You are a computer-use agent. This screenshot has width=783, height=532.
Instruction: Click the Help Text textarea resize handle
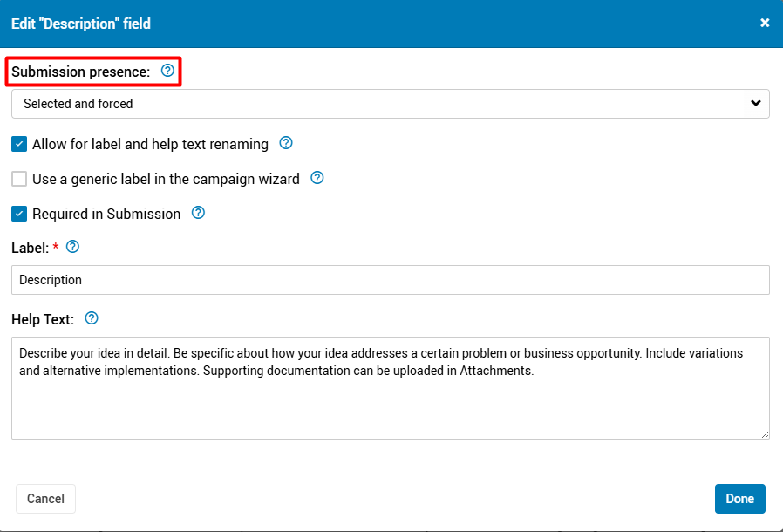pyautogui.click(x=765, y=435)
